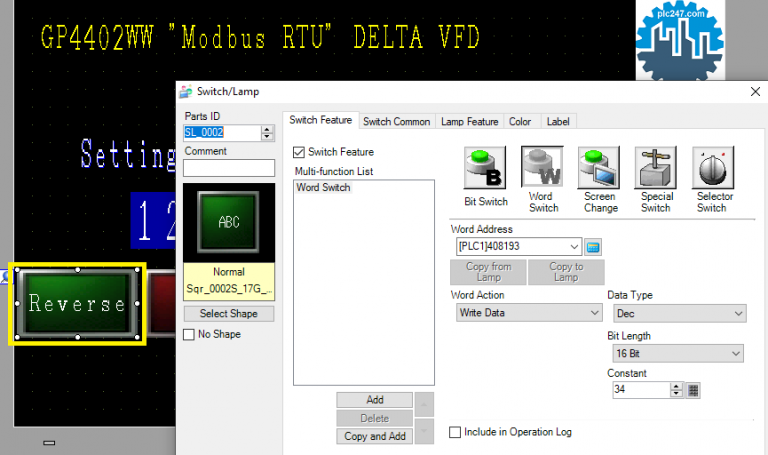
Task: Click the blue numeric display on canvas
Action: pyautogui.click(x=153, y=220)
